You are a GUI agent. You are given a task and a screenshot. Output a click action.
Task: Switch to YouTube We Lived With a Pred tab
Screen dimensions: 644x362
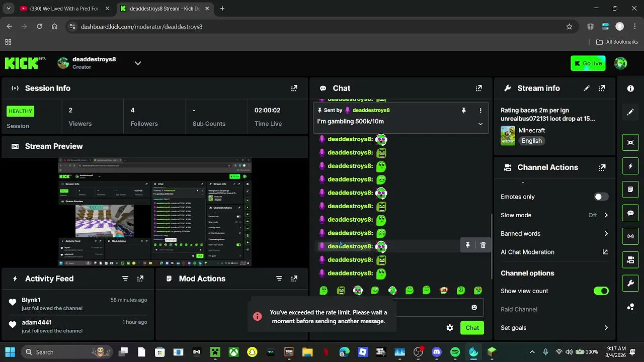pyautogui.click(x=64, y=9)
